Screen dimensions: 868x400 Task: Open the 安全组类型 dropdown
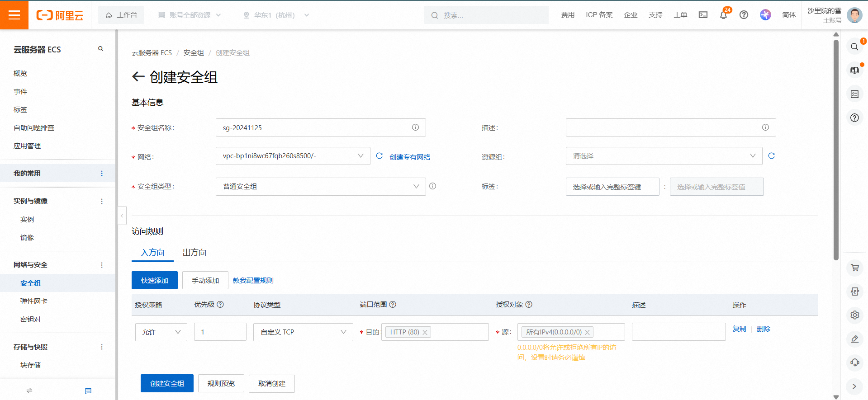[x=321, y=187]
